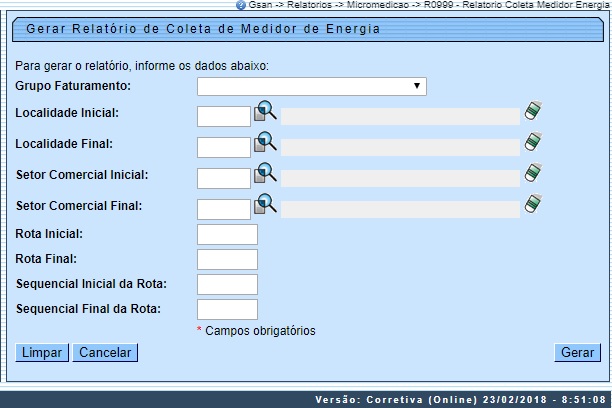Screen dimensions: 612x408
Task: Erase the Setor Comercial Inicial field
Action: point(533,174)
